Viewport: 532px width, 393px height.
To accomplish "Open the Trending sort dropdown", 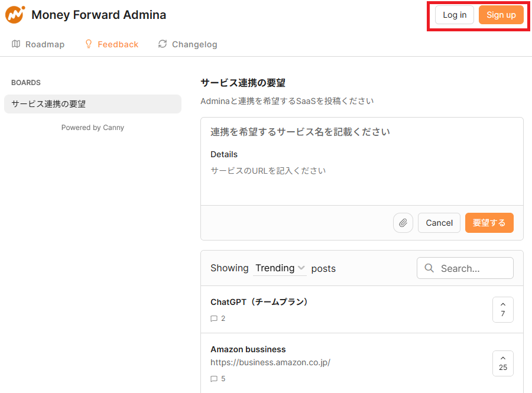I will coord(280,268).
